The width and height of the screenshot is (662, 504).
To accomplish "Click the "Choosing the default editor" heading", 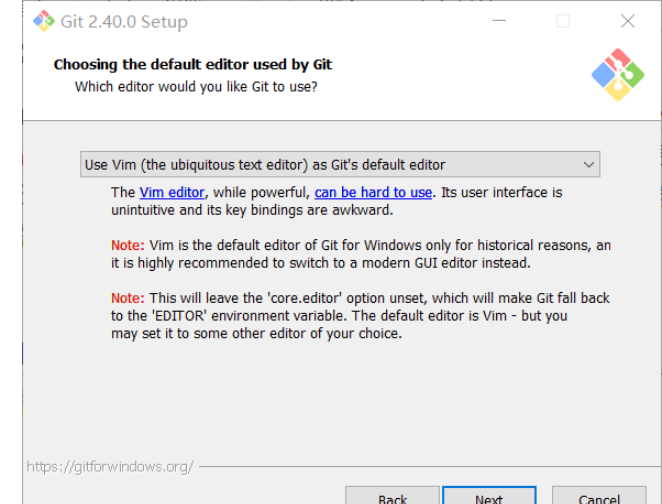I will click(192, 65).
